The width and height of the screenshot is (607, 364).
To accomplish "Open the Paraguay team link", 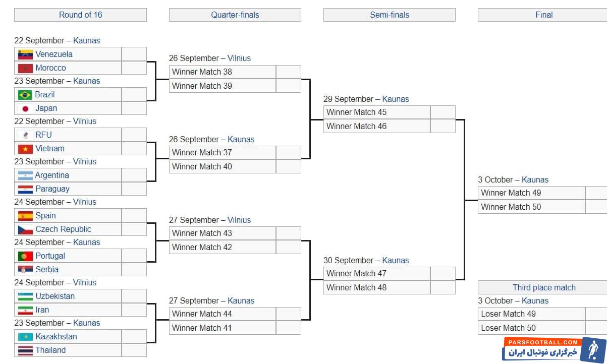I will (x=52, y=189).
